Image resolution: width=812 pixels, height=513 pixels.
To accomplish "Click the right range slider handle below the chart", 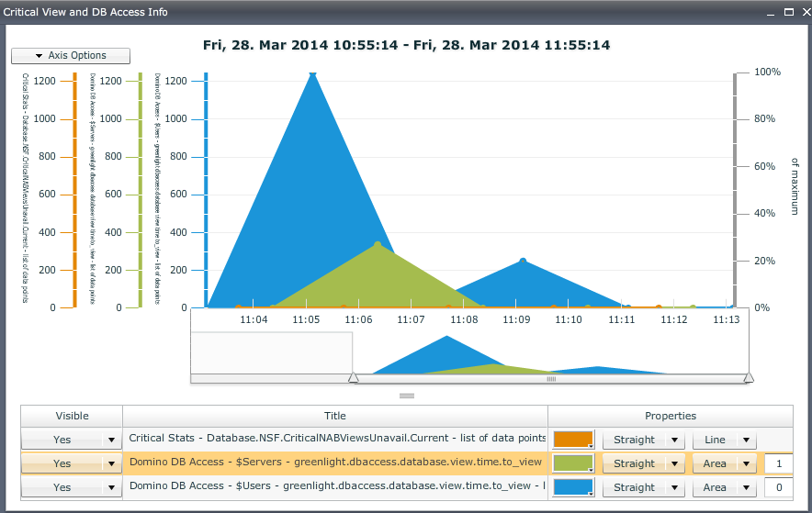I will (749, 377).
